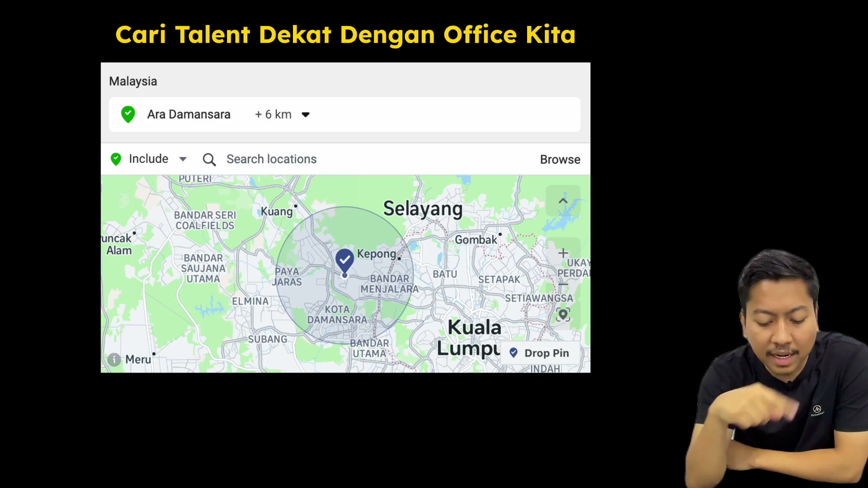
Task: Click the map info icon near Meru
Action: coord(114,359)
